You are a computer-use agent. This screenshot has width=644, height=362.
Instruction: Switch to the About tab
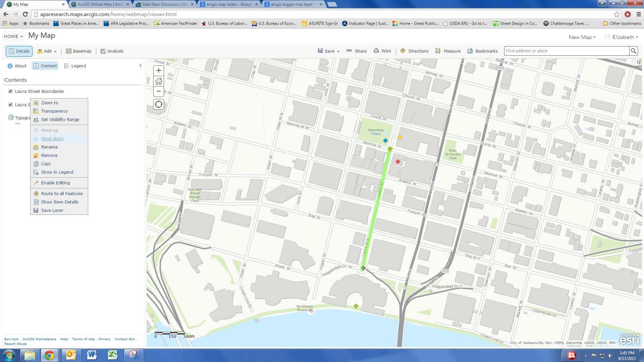[x=17, y=66]
